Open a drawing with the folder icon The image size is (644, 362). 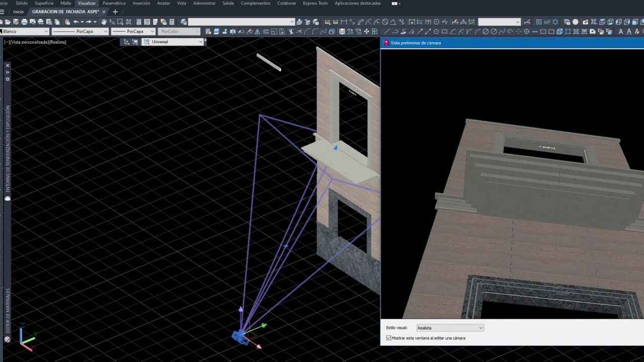click(9, 22)
